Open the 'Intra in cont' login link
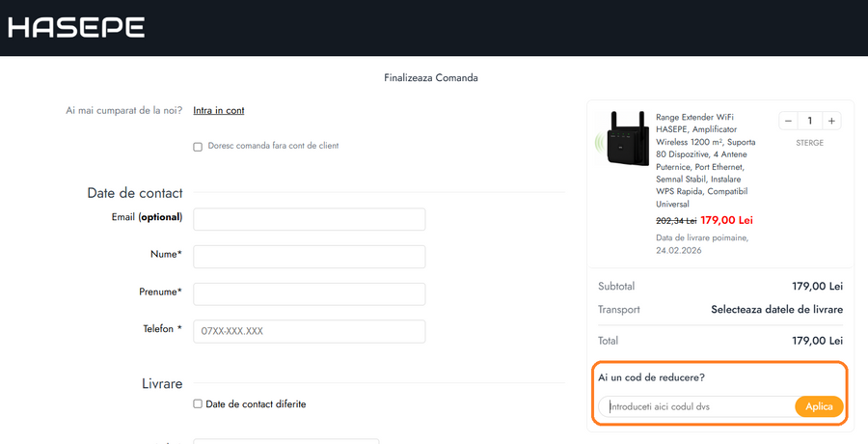The width and height of the screenshot is (868, 444). [x=218, y=111]
